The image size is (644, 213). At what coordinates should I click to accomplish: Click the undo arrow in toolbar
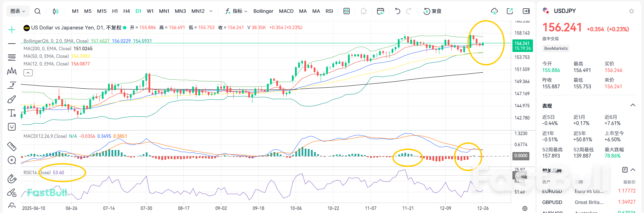tap(397, 11)
